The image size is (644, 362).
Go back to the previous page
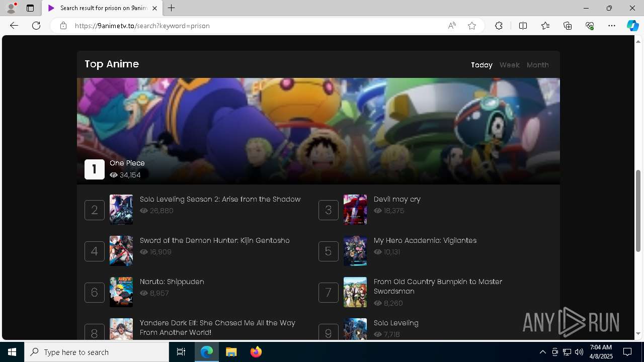[x=14, y=26]
